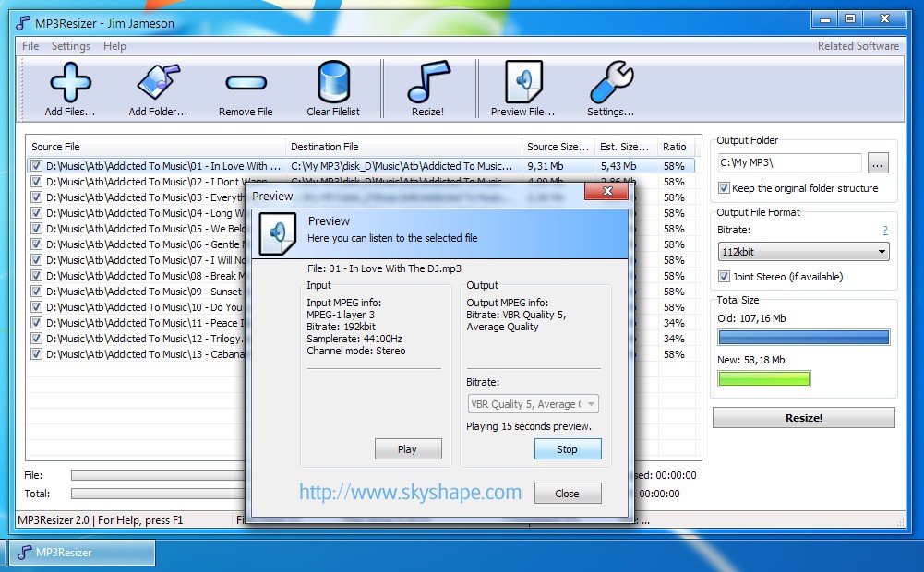Disable Joint Stereo checkbox

(725, 277)
